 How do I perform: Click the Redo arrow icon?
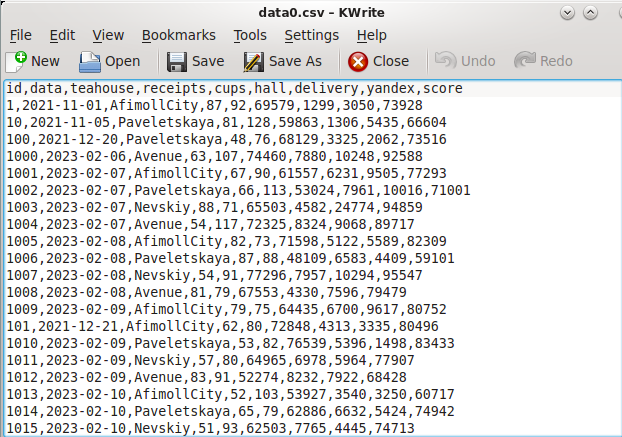[525, 61]
